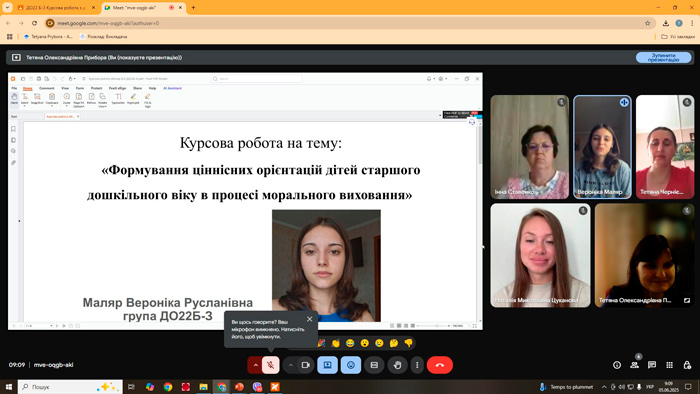Unmute the microphone in Meet toolbar
The width and height of the screenshot is (700, 394).
click(x=271, y=365)
